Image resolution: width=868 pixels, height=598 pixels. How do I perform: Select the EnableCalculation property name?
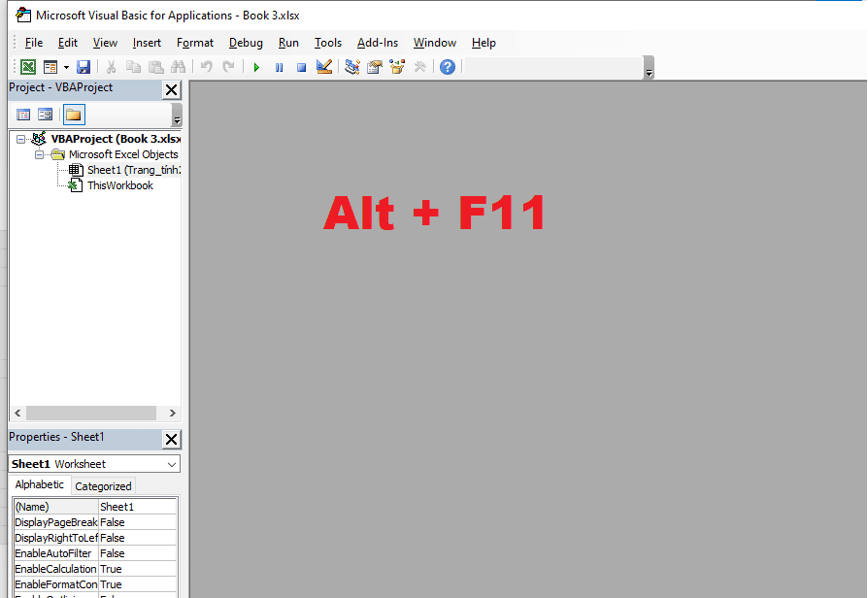[56, 569]
